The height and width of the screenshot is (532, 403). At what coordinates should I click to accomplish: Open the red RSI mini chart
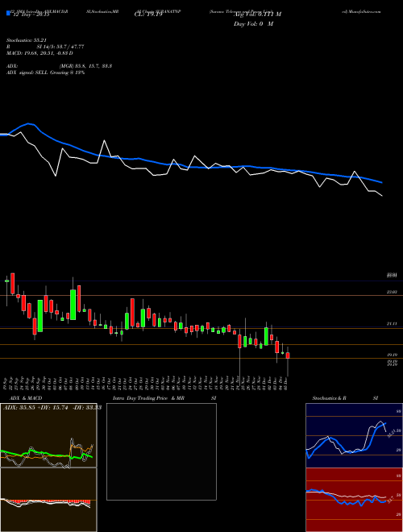[354, 500]
